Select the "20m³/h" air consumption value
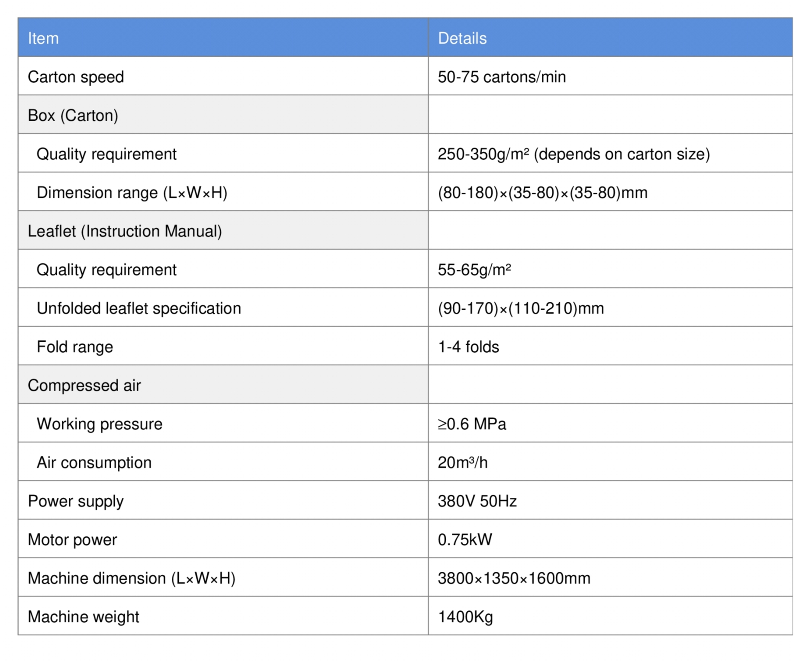Viewport: 812px width, 661px height. pos(463,462)
